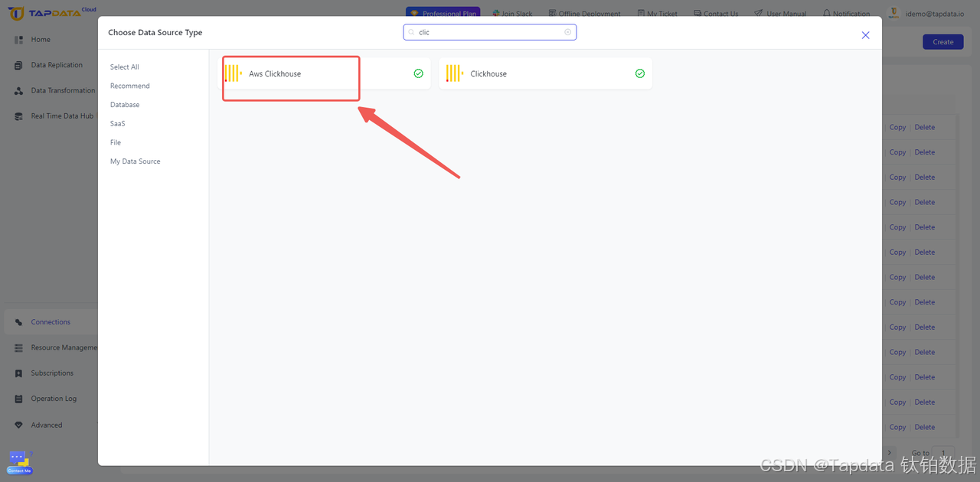
Task: Open the Professional Plan button
Action: (x=443, y=13)
